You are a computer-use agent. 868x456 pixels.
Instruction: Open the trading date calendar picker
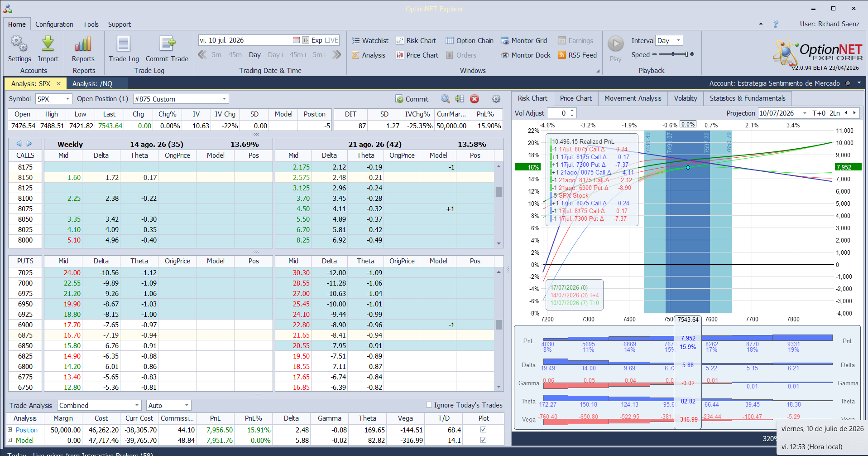[x=296, y=40]
